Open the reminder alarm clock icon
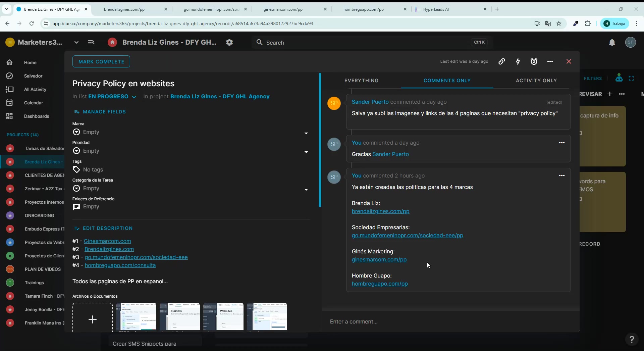644x351 pixels. click(534, 61)
